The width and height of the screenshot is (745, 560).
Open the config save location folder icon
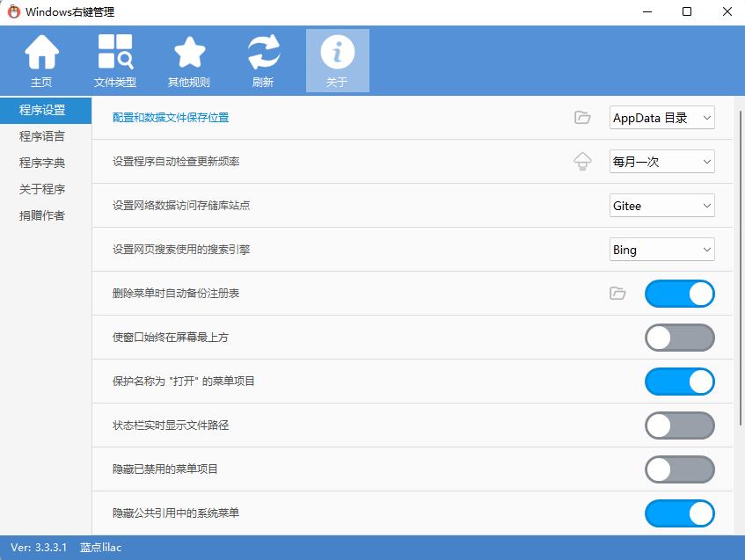(x=582, y=117)
